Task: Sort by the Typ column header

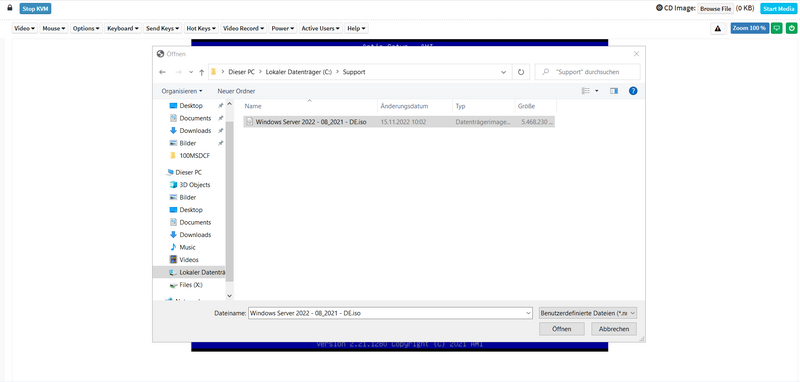Action: pos(484,106)
